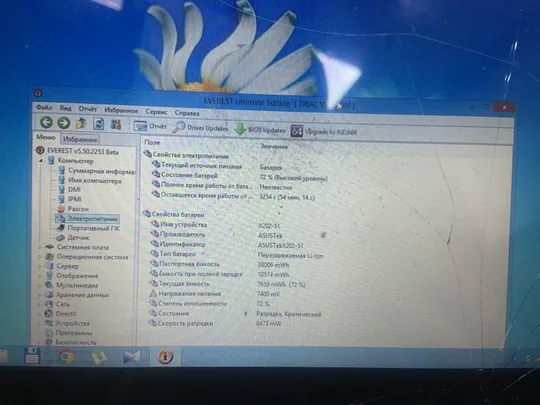
Task: Click Driver Updates toolbar button
Action: 200,128
